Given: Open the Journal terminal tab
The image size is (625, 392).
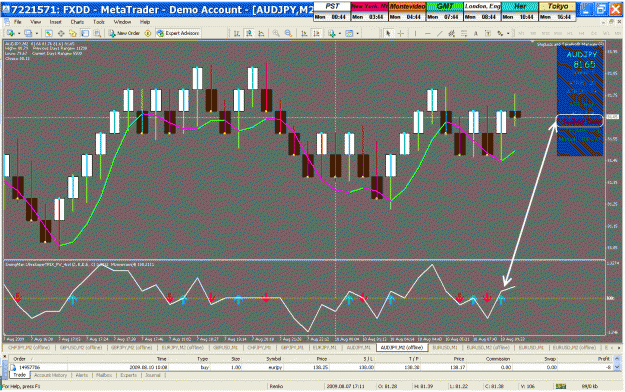Looking at the screenshot, I should (x=153, y=375).
